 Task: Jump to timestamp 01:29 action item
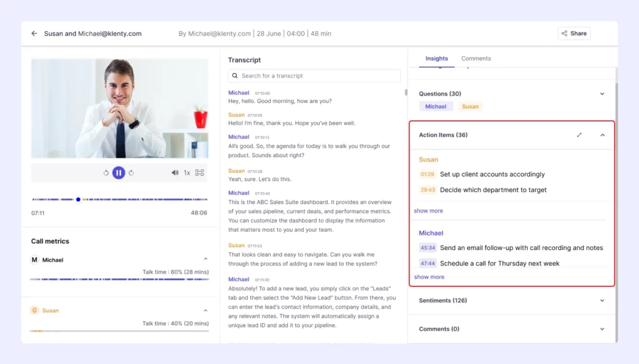[x=427, y=175]
